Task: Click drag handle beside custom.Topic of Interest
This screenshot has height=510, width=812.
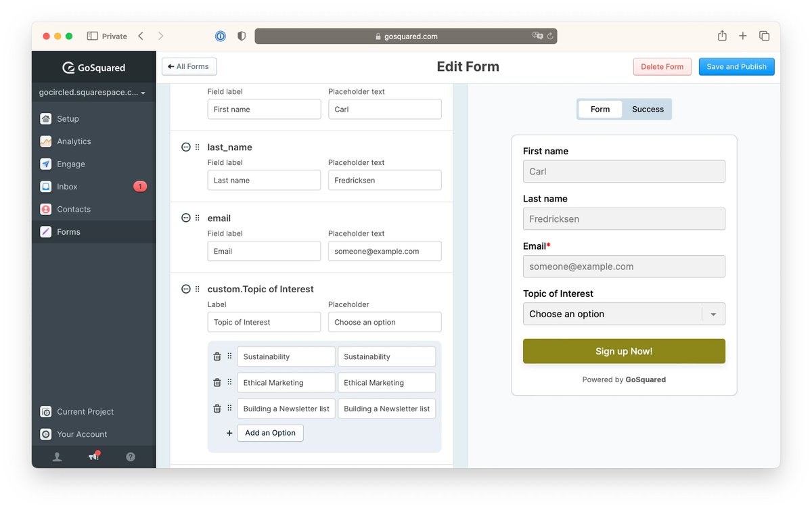Action: pos(198,289)
